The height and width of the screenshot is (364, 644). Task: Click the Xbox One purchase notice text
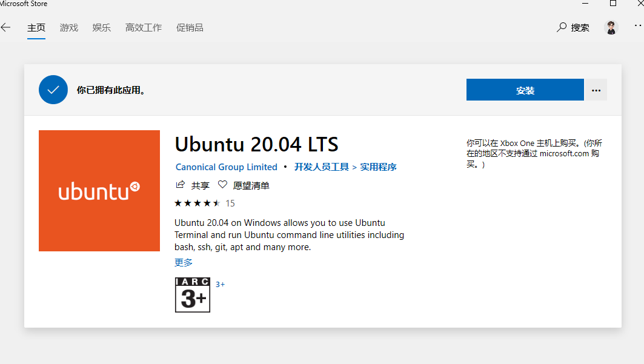click(x=534, y=153)
